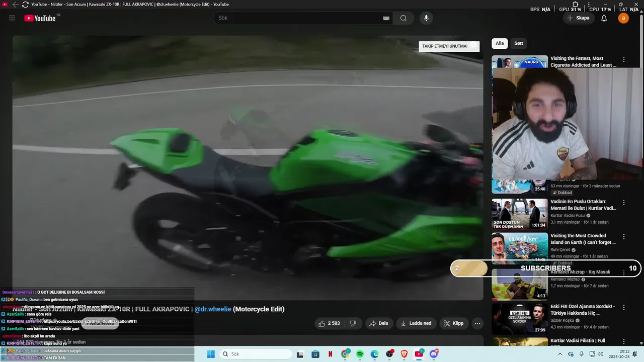Open Microsoft Store from taskbar

click(315, 354)
